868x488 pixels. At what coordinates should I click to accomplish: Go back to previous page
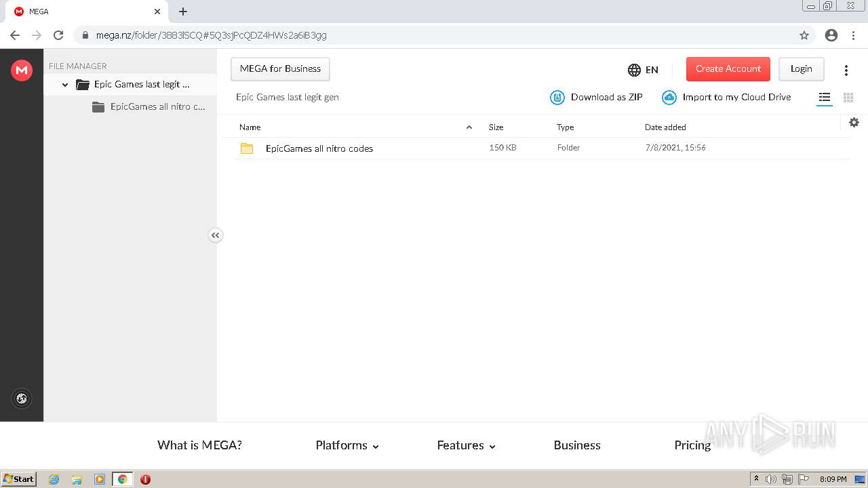coord(15,35)
